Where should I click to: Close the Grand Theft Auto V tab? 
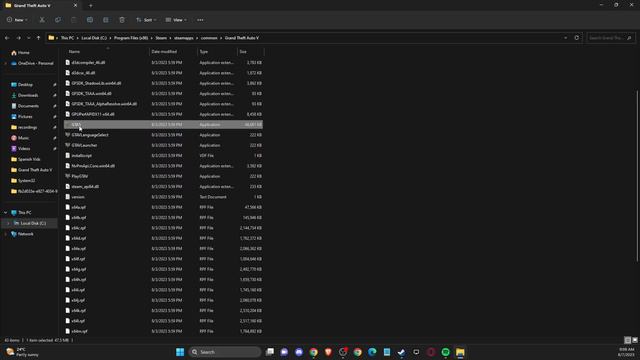tap(75, 6)
